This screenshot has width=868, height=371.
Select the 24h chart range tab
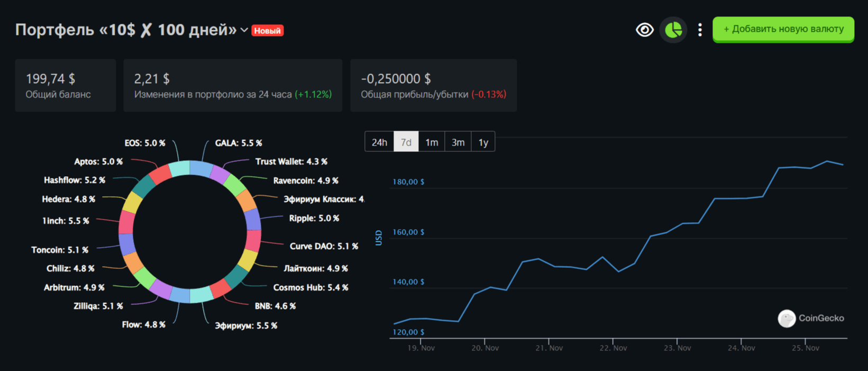pos(379,142)
